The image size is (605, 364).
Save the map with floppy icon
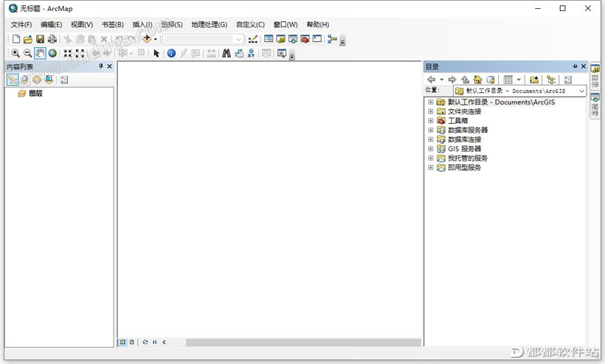coord(40,39)
